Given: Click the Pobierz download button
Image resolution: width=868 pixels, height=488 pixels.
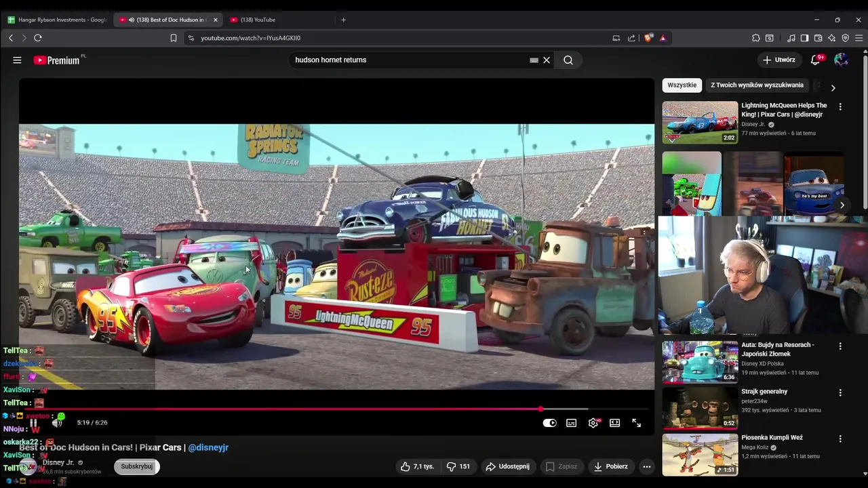Looking at the screenshot, I should (x=610, y=466).
